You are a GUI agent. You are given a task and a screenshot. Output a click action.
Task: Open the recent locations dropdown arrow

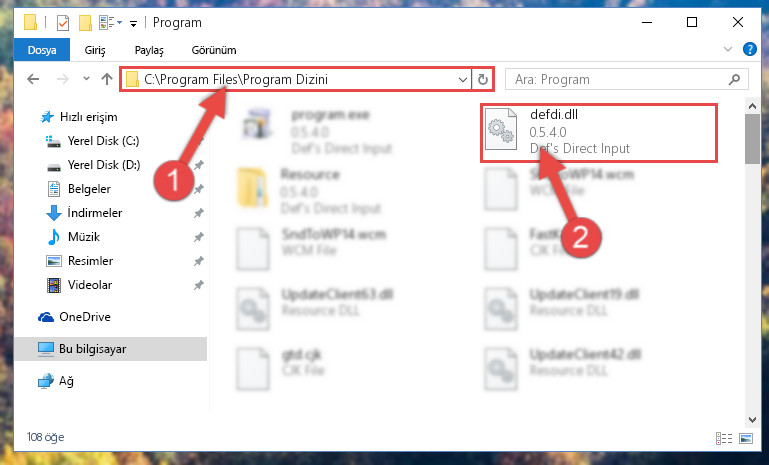point(86,78)
